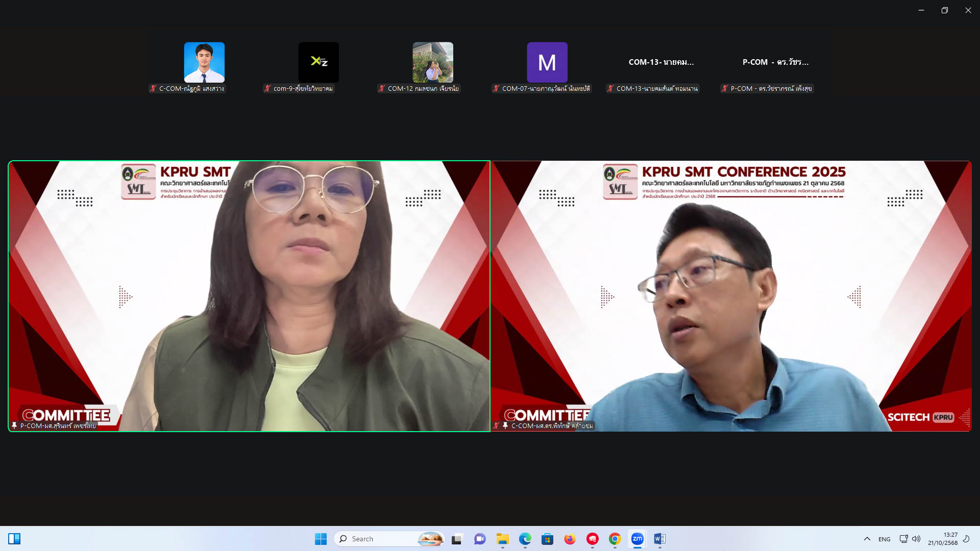Open Microsoft Store from the taskbar
Image resolution: width=980 pixels, height=551 pixels.
click(547, 539)
